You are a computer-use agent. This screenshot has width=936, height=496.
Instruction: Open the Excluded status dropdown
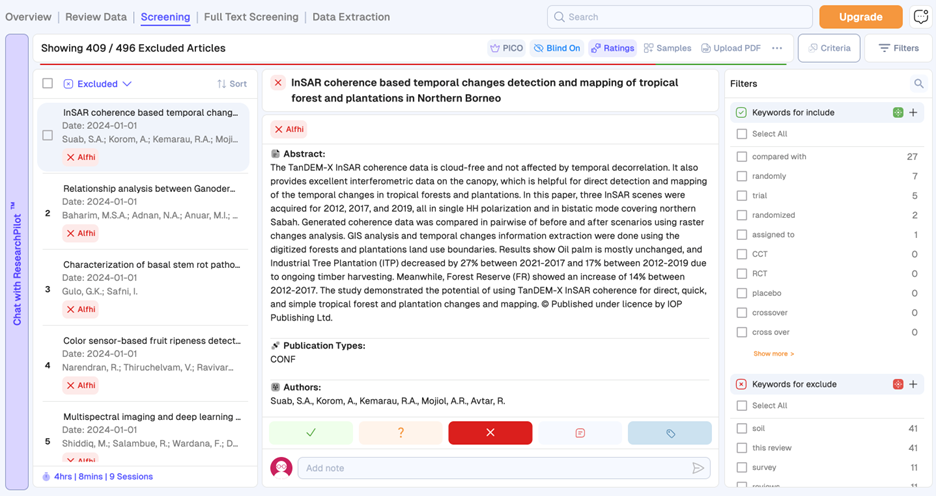(x=98, y=84)
